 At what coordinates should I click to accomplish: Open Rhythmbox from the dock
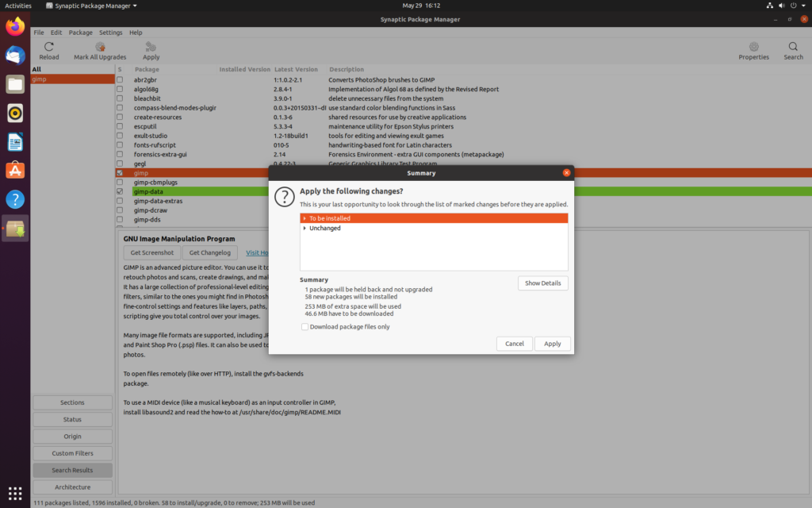pyautogui.click(x=15, y=113)
